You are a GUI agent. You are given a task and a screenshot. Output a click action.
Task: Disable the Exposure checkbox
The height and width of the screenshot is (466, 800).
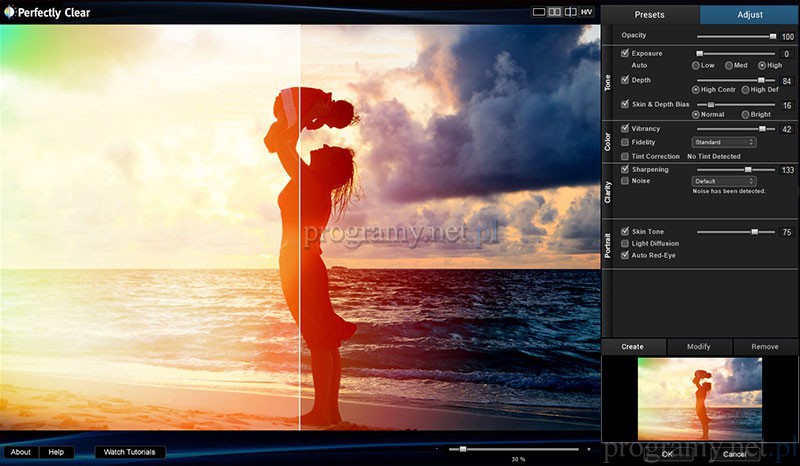click(x=625, y=52)
